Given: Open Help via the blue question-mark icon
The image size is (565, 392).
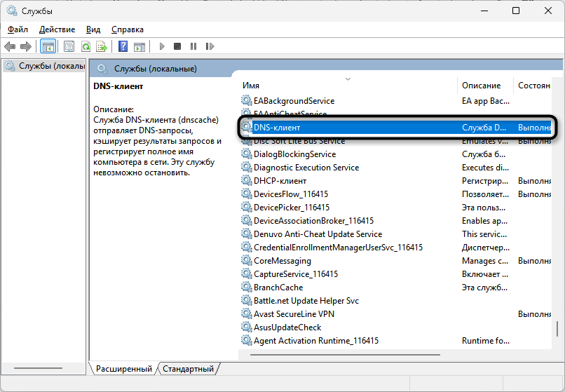Looking at the screenshot, I should pos(123,46).
